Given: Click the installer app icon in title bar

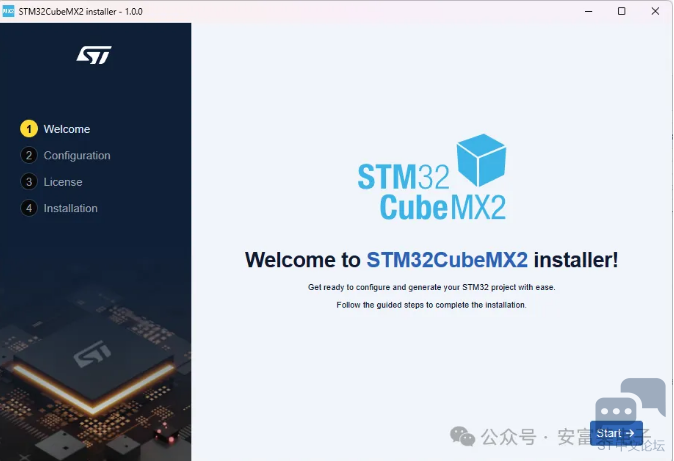Looking at the screenshot, I should [x=8, y=12].
